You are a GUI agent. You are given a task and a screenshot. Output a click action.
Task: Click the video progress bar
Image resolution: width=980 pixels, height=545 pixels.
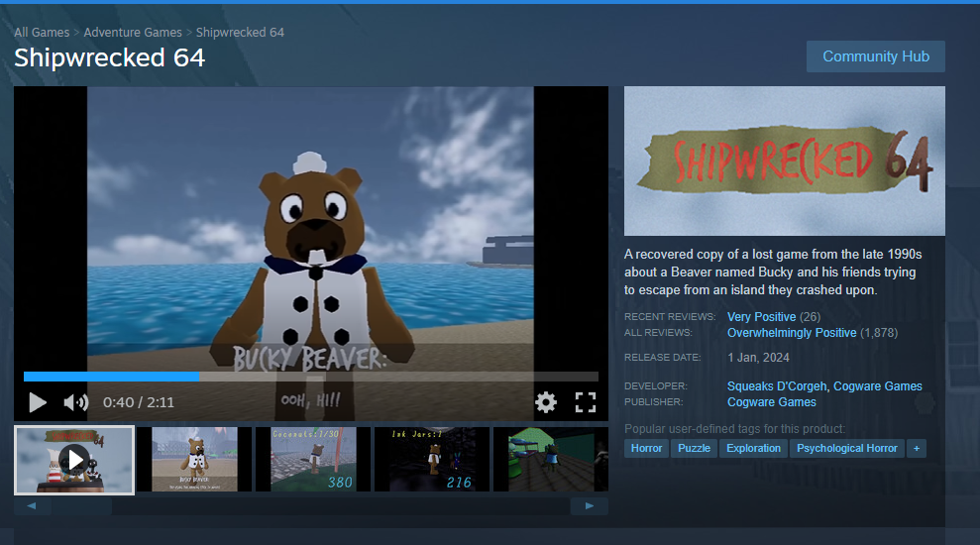click(x=310, y=377)
